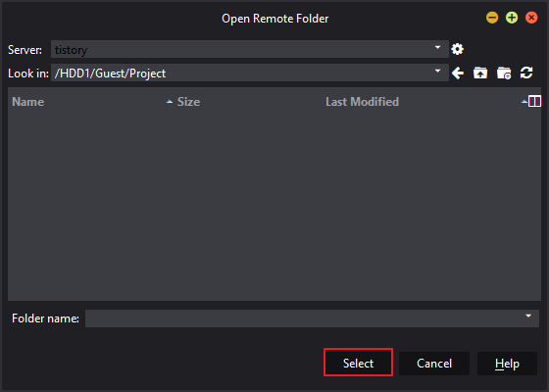Click the Select button

point(358,363)
